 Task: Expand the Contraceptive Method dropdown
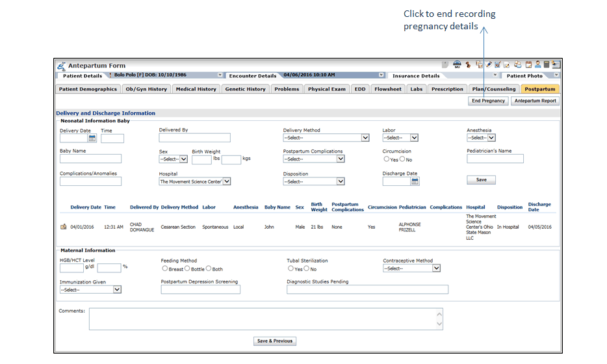(436, 268)
